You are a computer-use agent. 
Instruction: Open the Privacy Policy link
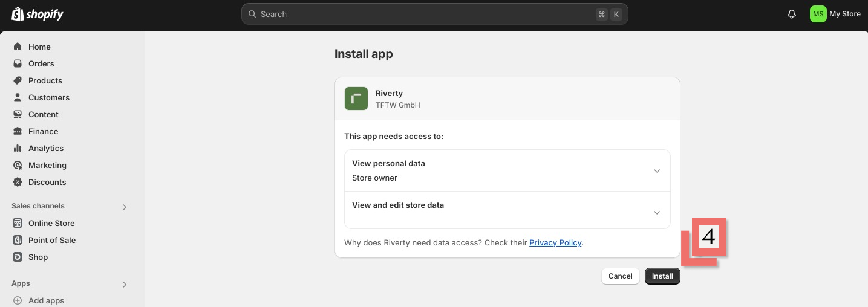(x=555, y=242)
